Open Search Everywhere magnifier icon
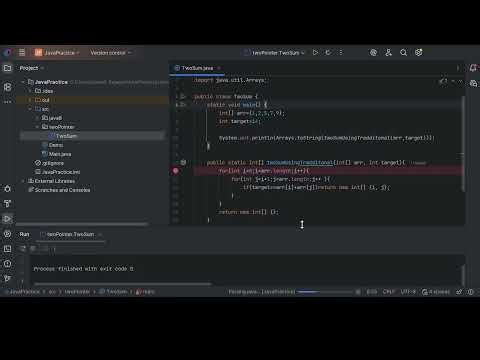This screenshot has height=360, width=480. [403, 53]
